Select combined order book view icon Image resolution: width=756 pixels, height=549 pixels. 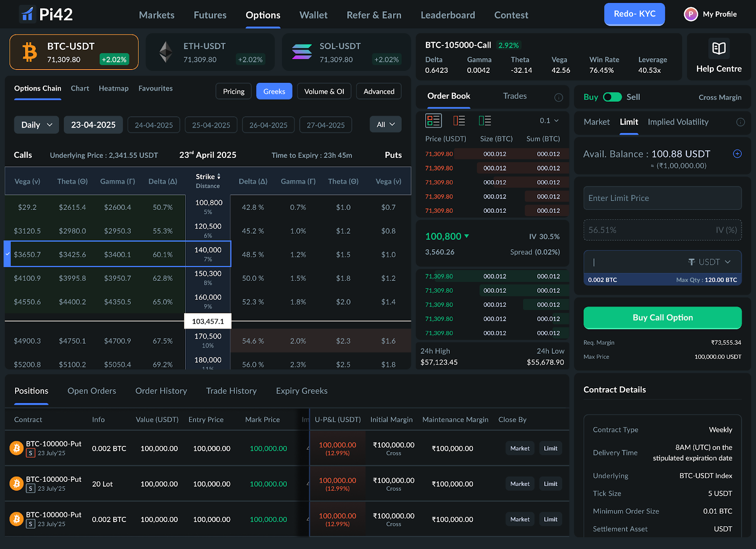click(433, 121)
